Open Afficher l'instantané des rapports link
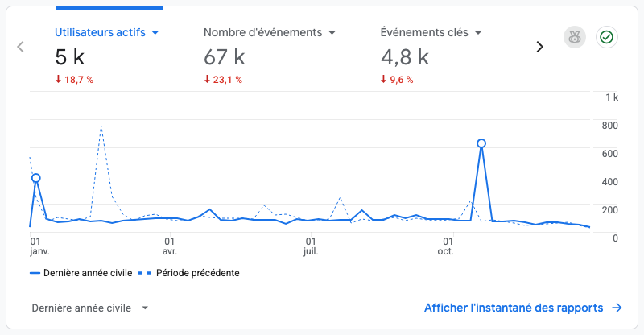The height and width of the screenshot is (335, 644). point(514,308)
